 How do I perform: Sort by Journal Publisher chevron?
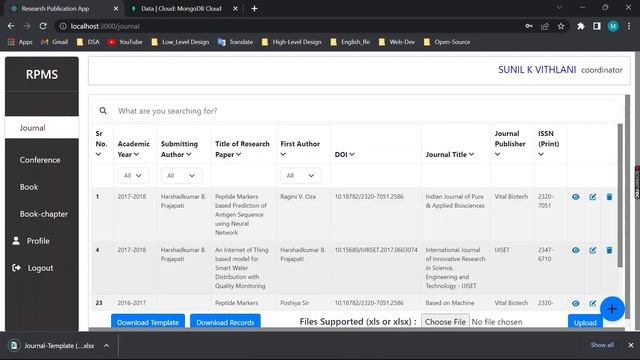click(497, 154)
